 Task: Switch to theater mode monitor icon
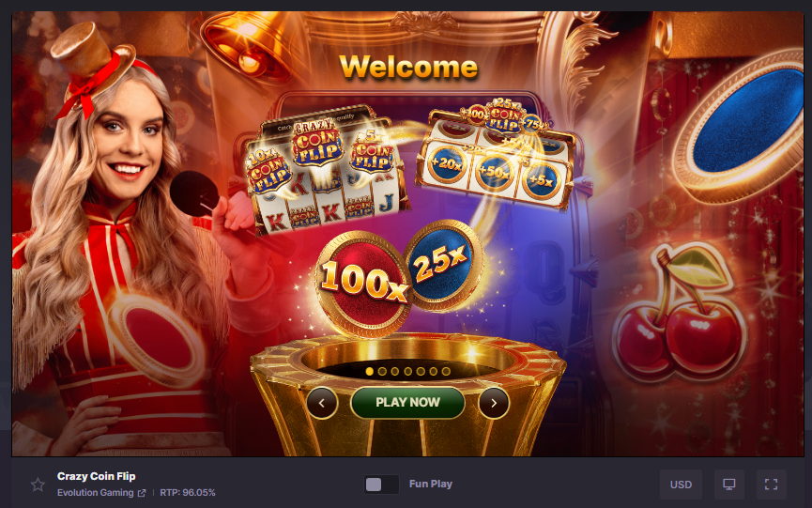coord(729,485)
